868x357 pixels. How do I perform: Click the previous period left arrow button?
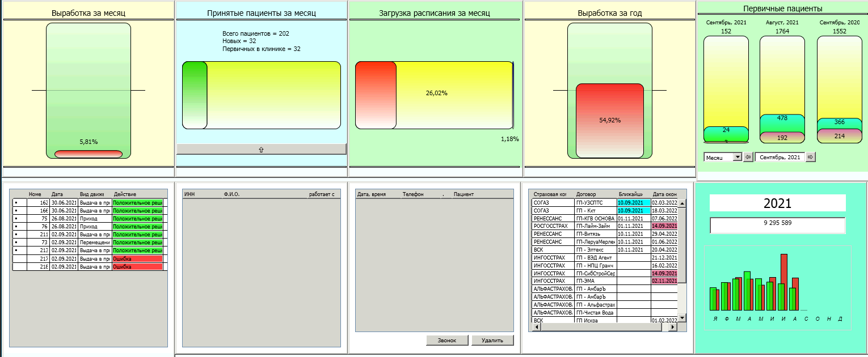[x=748, y=157]
